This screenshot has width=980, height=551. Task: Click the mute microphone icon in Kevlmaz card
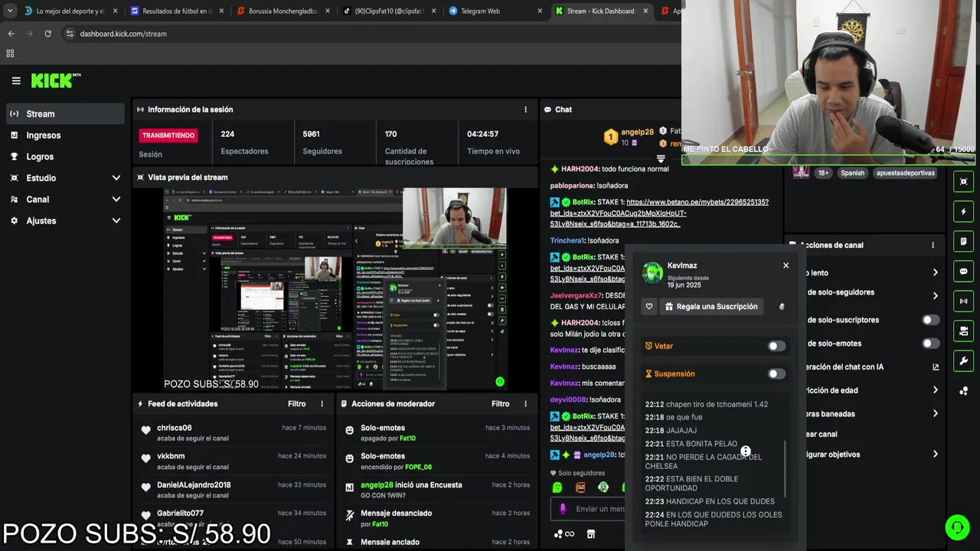click(781, 306)
